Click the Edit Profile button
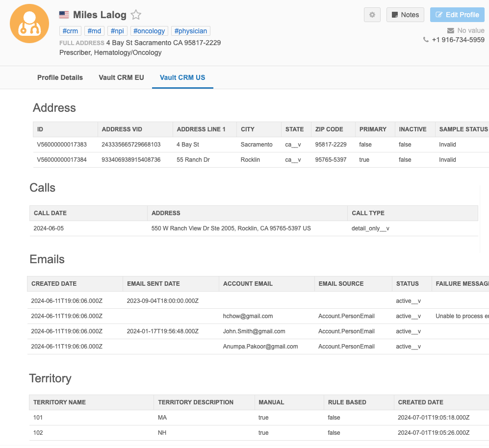 (457, 15)
